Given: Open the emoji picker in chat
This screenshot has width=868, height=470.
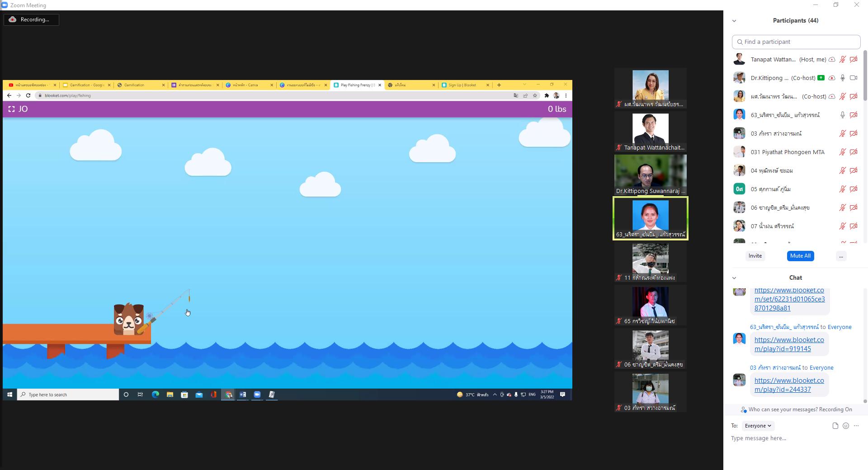Looking at the screenshot, I should pos(846,426).
